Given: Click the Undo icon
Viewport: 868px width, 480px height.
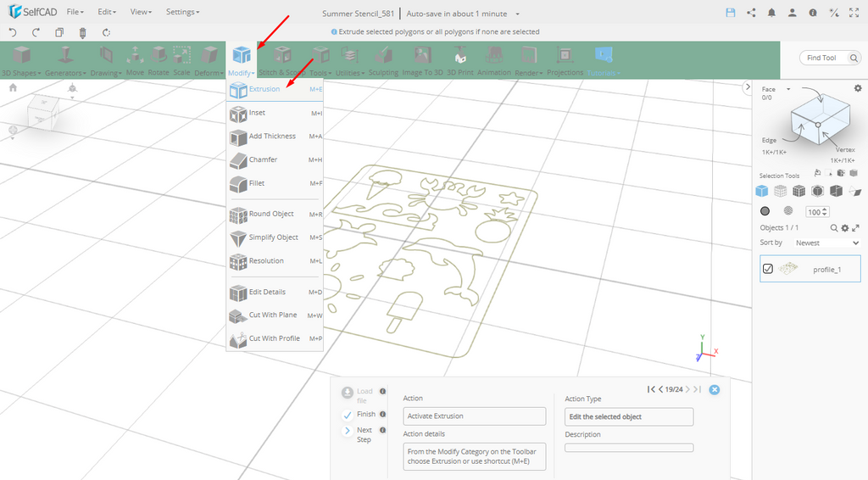Looking at the screenshot, I should [12, 32].
